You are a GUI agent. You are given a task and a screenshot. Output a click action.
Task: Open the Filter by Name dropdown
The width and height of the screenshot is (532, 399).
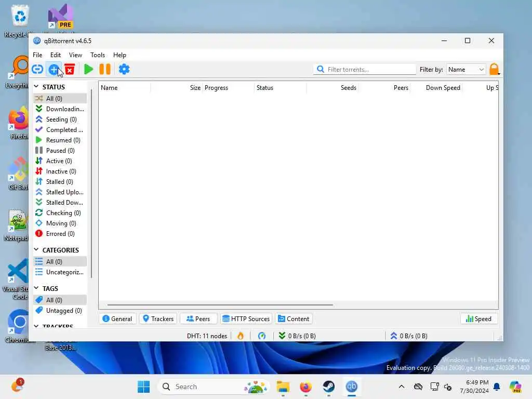[466, 70]
